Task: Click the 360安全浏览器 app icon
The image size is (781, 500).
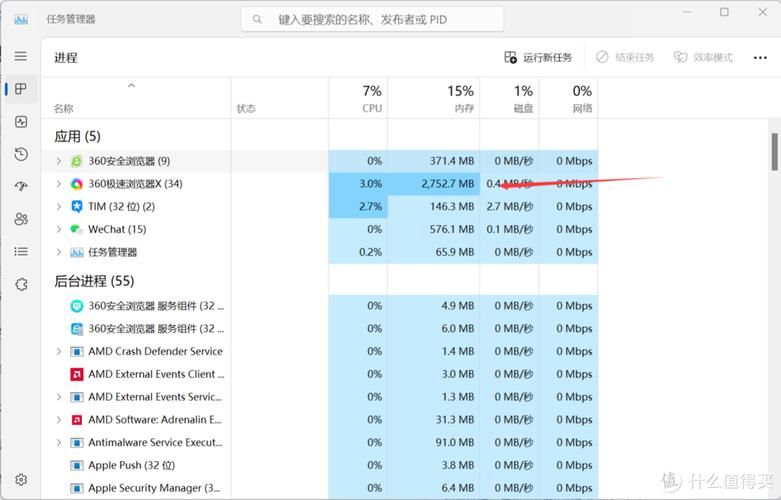Action: coord(76,161)
